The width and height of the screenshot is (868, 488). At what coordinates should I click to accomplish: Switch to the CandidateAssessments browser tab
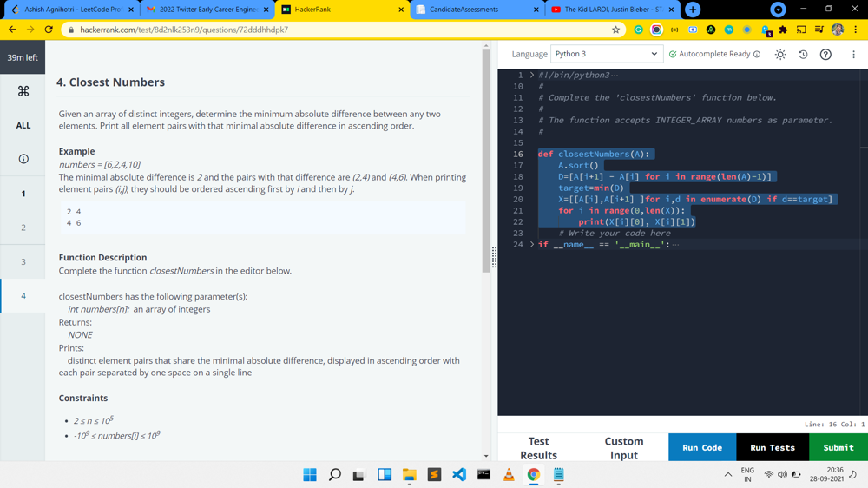point(477,10)
